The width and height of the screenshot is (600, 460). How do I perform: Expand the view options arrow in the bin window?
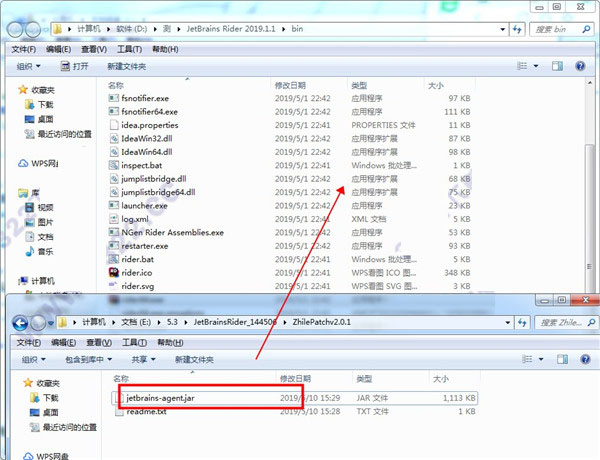pyautogui.click(x=536, y=66)
